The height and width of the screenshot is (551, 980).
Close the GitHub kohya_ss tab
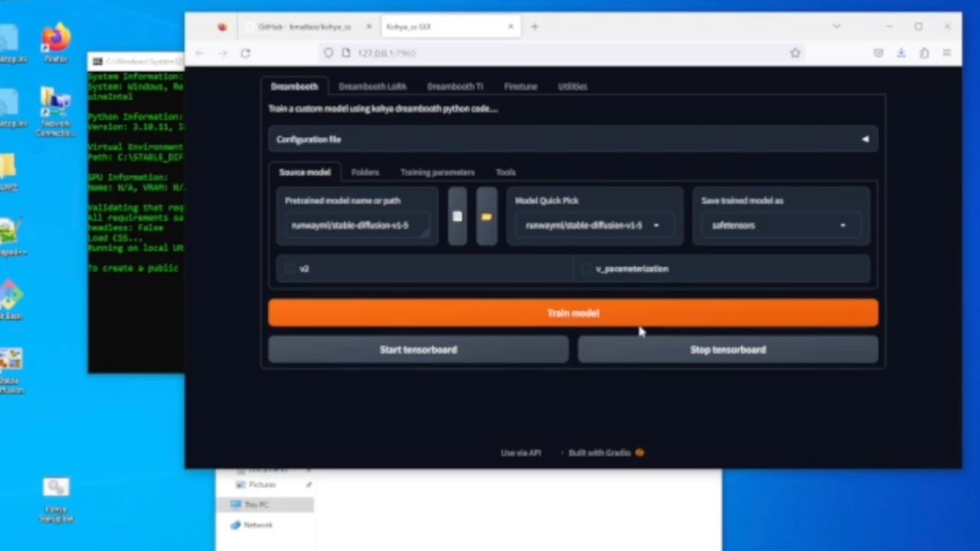[368, 27]
